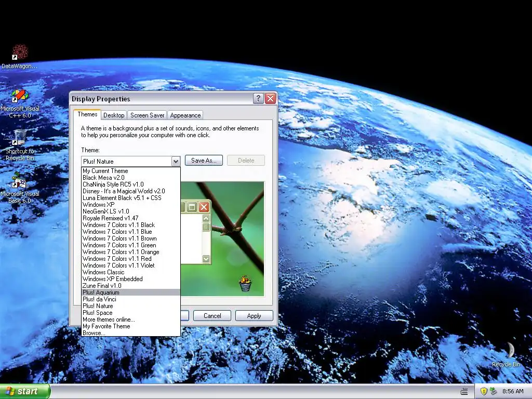Click the preview window's red close button
Image resolution: width=532 pixels, height=399 pixels.
(x=204, y=207)
